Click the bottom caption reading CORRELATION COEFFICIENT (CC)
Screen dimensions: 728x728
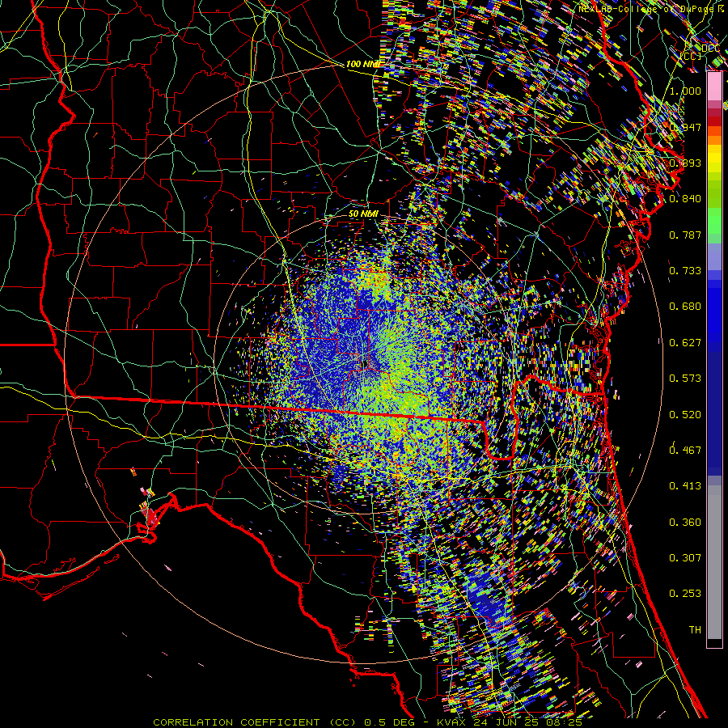(x=256, y=722)
